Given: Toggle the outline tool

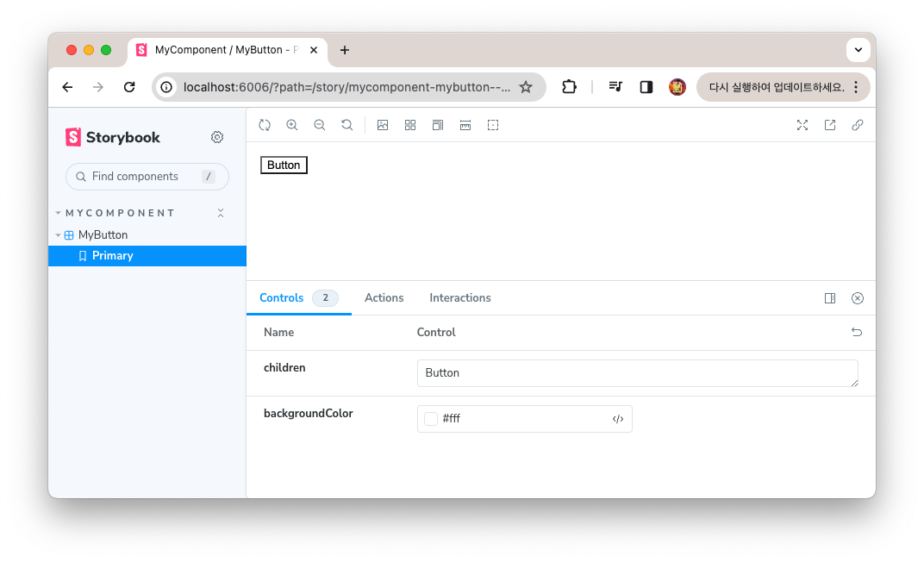Looking at the screenshot, I should [493, 125].
